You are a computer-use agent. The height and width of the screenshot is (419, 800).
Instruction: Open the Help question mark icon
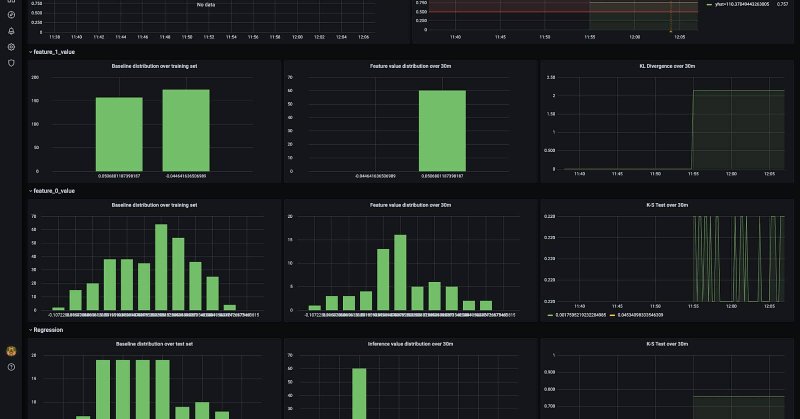click(x=11, y=367)
